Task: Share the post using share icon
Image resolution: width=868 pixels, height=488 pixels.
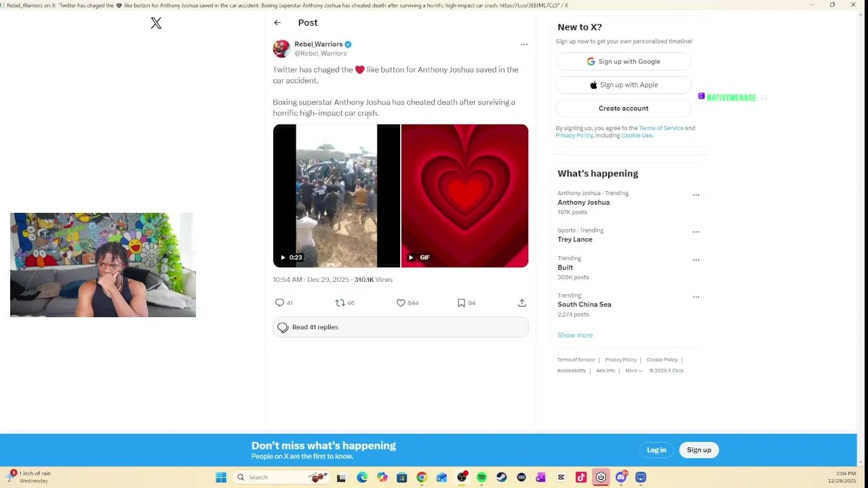Action: tap(521, 303)
